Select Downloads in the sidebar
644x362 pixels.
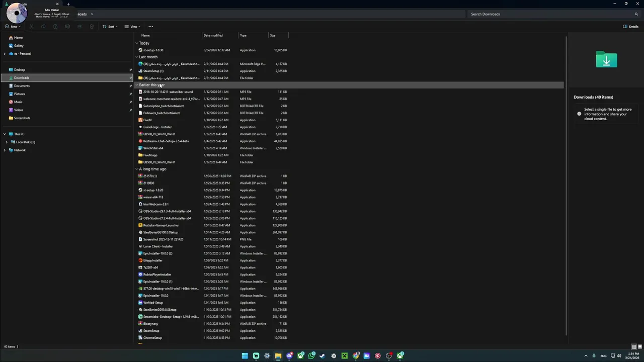67,78
